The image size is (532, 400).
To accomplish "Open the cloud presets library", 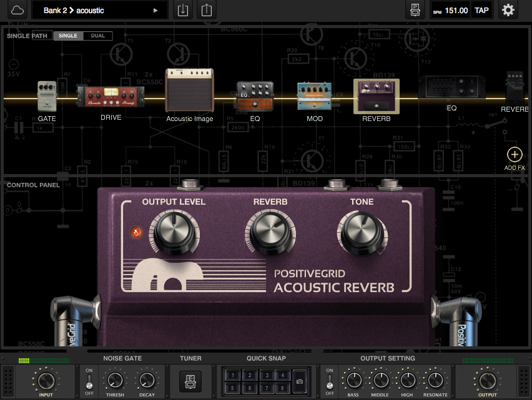I will [x=17, y=10].
